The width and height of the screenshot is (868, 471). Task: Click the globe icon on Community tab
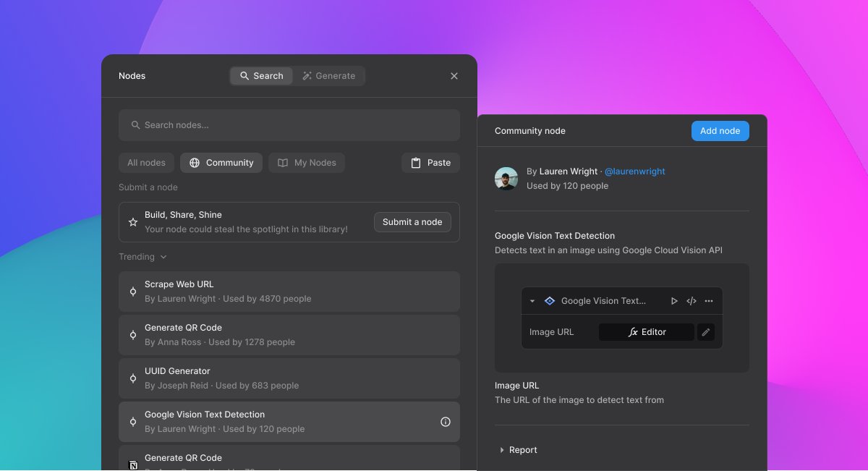195,163
